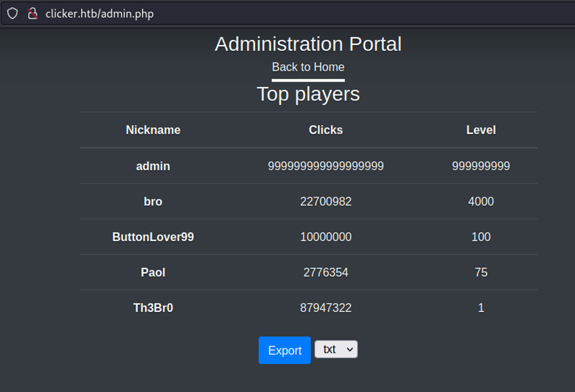Click admin's 999999999999999999 clicks value

pyautogui.click(x=325, y=166)
